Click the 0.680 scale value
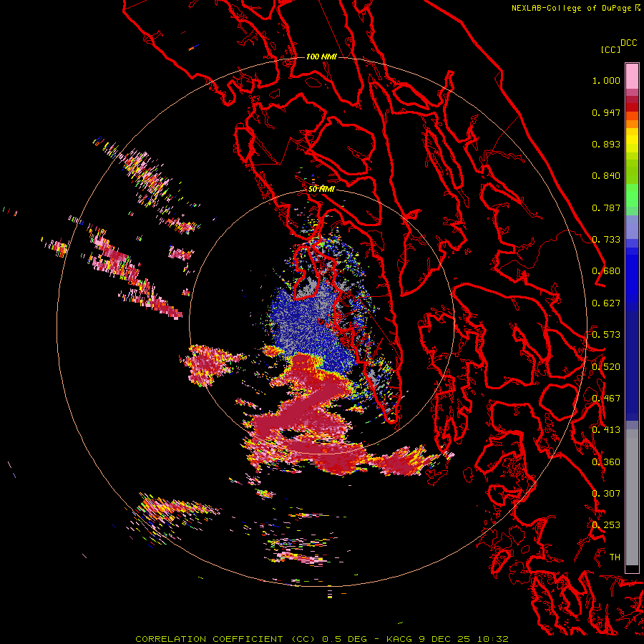 pyautogui.click(x=606, y=271)
